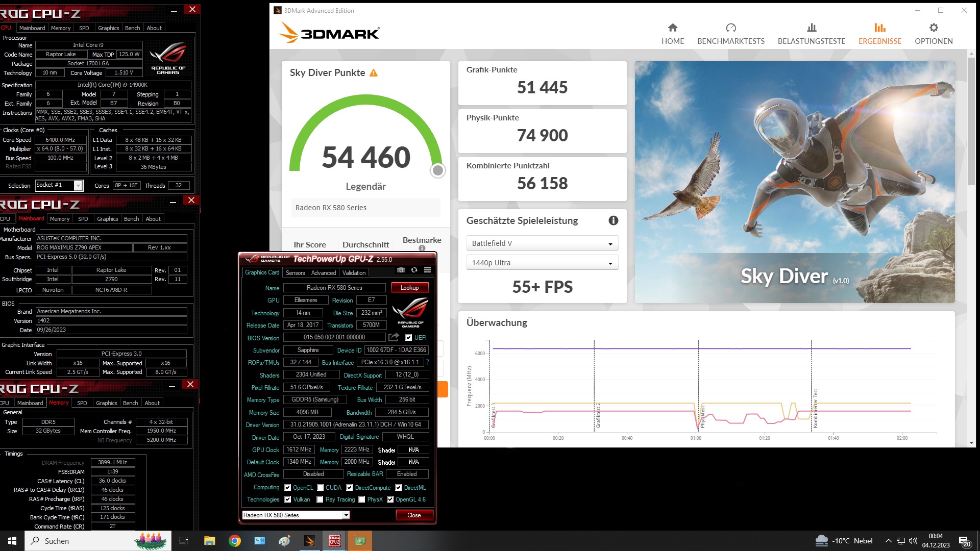This screenshot has height=551, width=980.
Task: Open the 1440p Ultra resolution dropdown
Action: pyautogui.click(x=542, y=263)
